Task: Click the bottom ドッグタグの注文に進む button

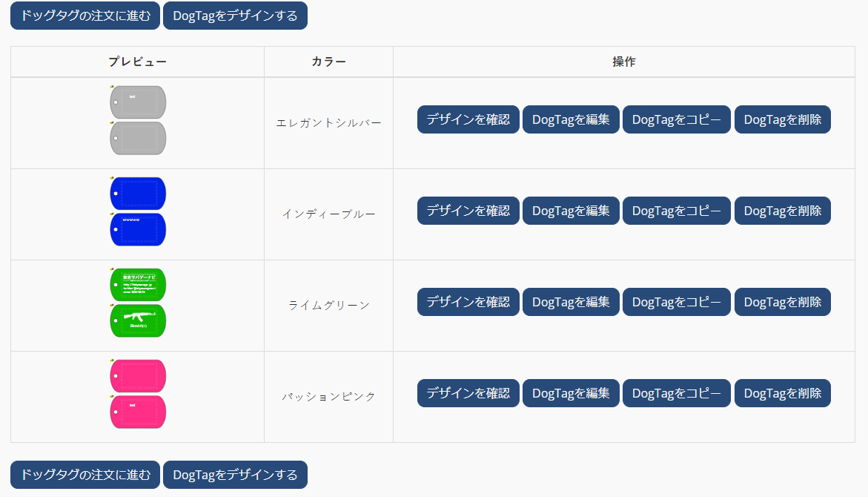Action: click(x=85, y=475)
